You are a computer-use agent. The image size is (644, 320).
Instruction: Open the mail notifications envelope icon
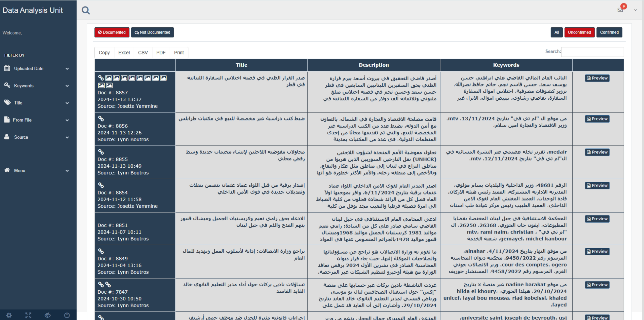click(x=620, y=10)
